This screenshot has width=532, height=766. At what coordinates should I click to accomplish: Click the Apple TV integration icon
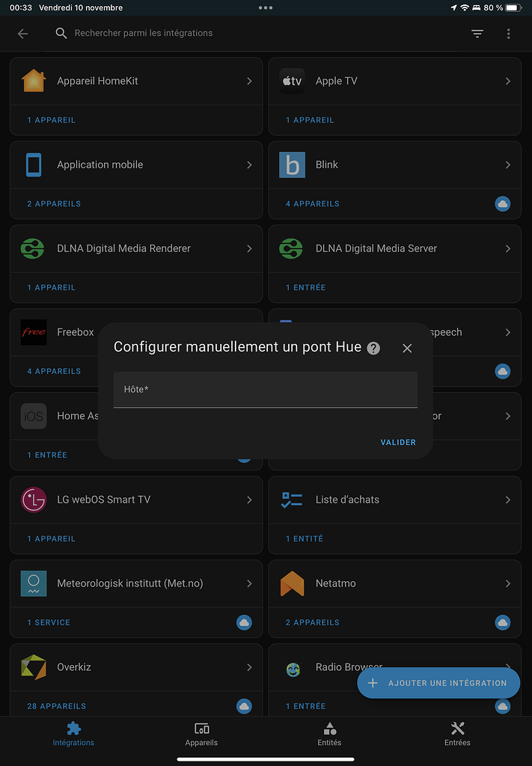click(292, 81)
